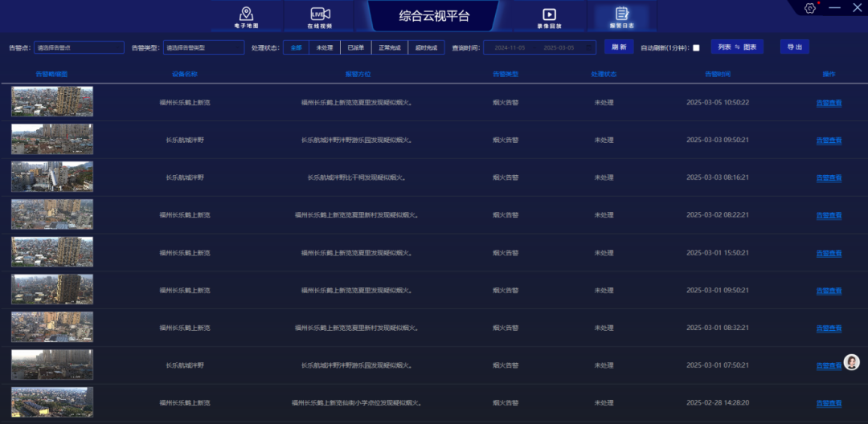Open the 告警点 selection dropdown
Viewport: 868px width, 424px height.
78,47
